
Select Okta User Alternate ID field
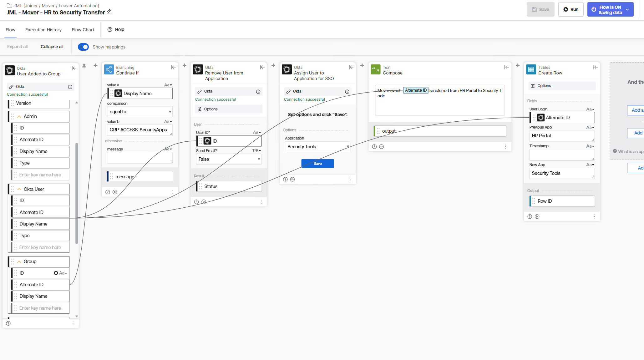[40, 212]
